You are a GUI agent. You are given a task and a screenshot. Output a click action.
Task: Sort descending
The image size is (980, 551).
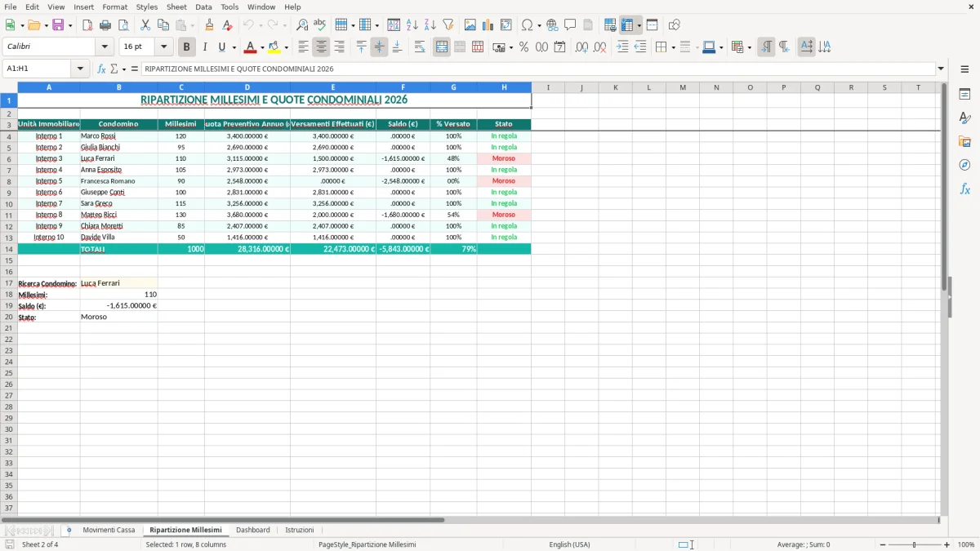pyautogui.click(x=430, y=25)
